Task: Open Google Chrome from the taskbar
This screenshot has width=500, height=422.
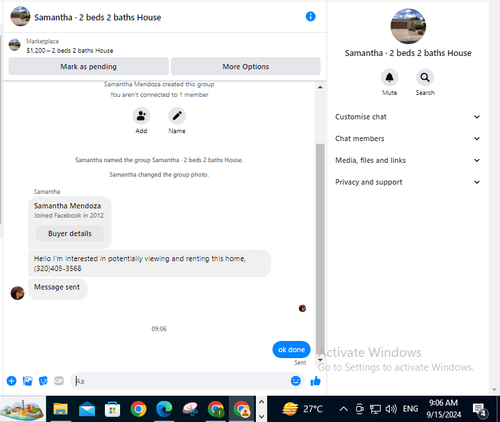Action: coord(138,409)
